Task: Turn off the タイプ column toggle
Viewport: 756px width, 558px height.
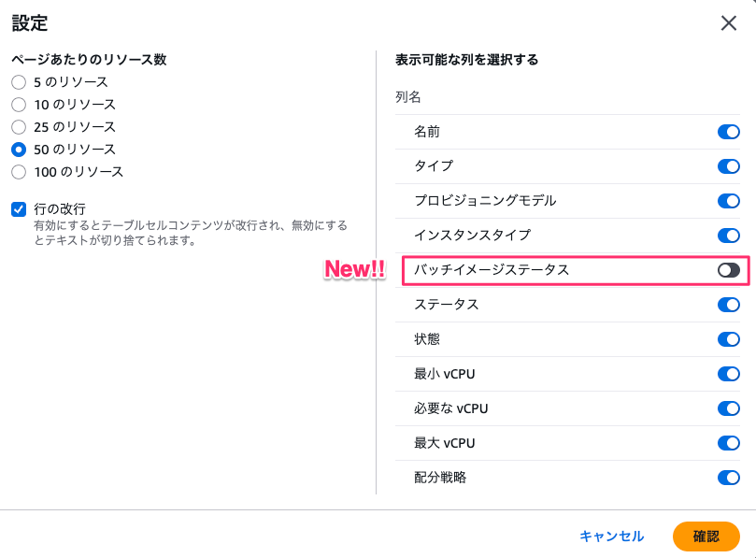Action: (x=728, y=166)
